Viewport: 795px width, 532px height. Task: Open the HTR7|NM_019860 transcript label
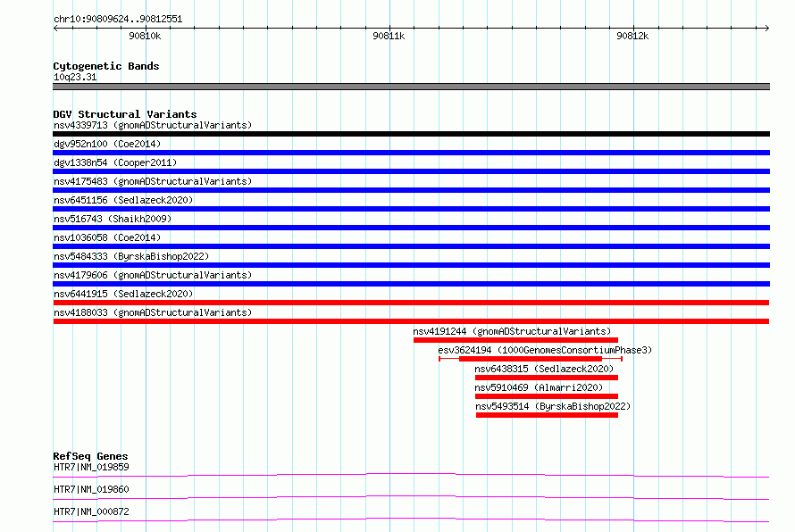click(x=91, y=489)
